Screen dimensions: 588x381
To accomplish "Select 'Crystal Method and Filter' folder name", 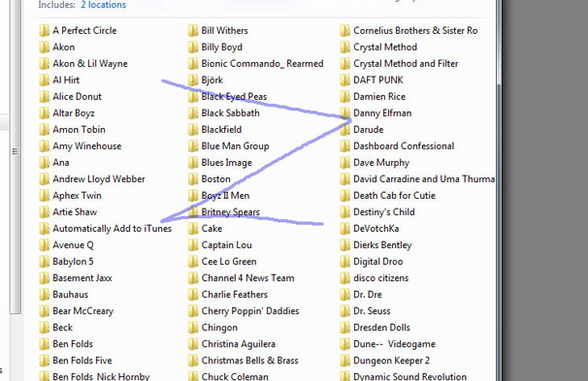I will point(406,64).
